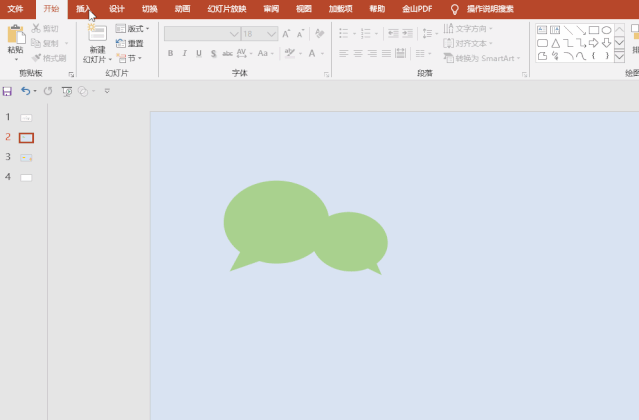Click the distributed alignment icon

pos(401,53)
